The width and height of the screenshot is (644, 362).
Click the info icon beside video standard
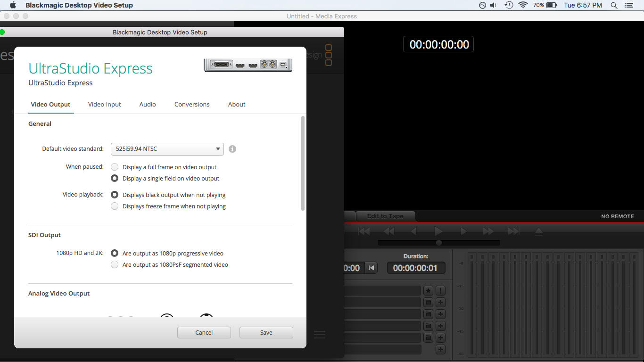pos(232,149)
